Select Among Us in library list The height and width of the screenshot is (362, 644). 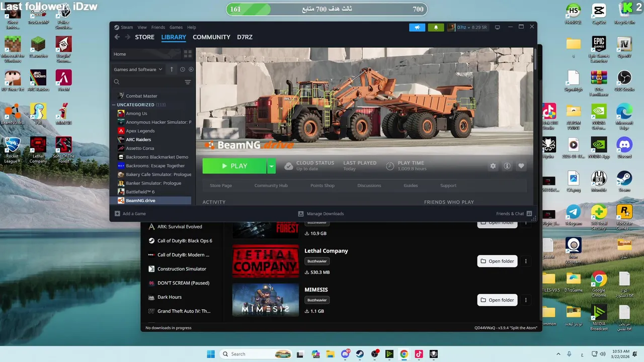click(x=136, y=114)
